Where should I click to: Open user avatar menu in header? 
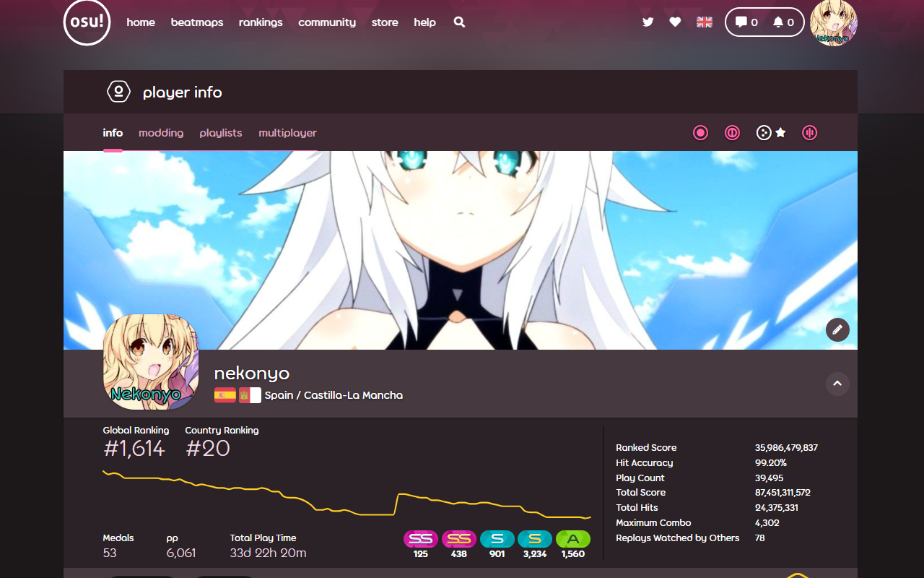point(834,22)
